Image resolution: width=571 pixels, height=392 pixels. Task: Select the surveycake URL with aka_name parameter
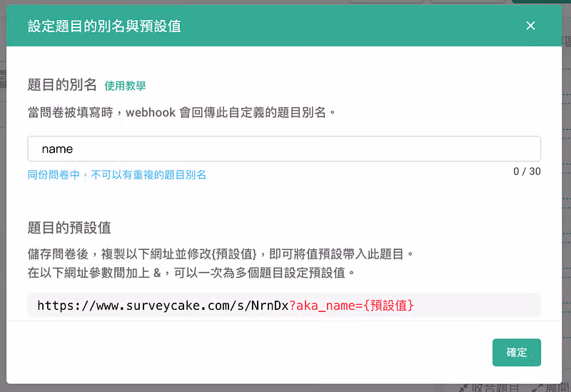pyautogui.click(x=226, y=306)
